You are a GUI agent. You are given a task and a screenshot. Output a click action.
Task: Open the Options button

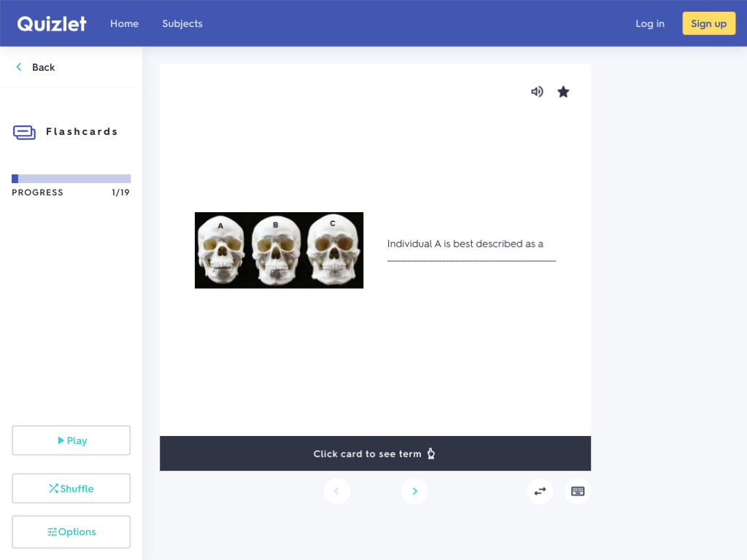tap(71, 532)
